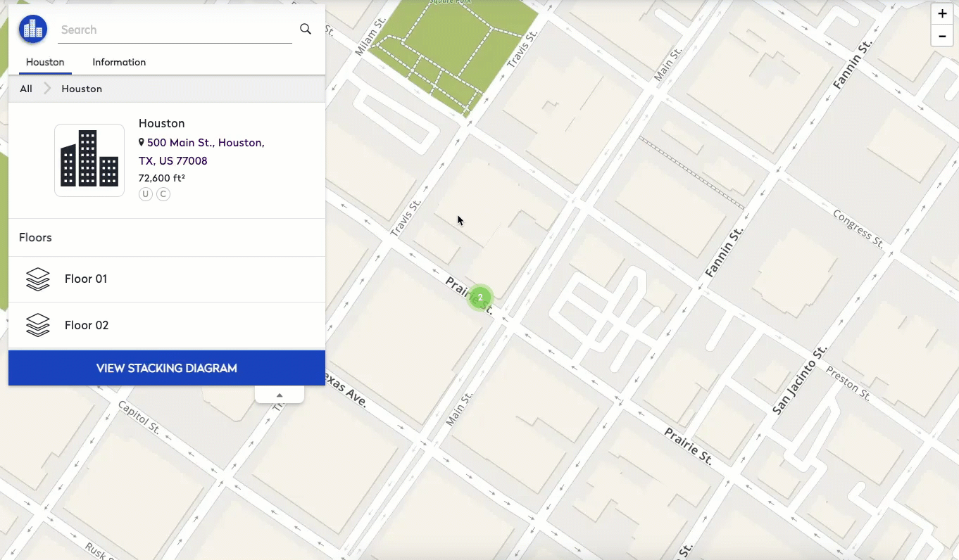Screen dimensions: 959x560
Task: Zoom out with the minus button
Action: pyautogui.click(x=942, y=35)
